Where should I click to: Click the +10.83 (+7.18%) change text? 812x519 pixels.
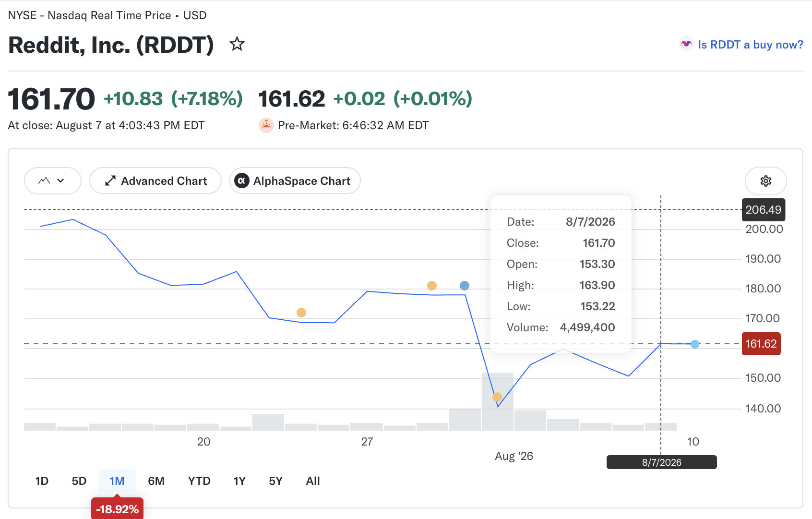point(173,99)
